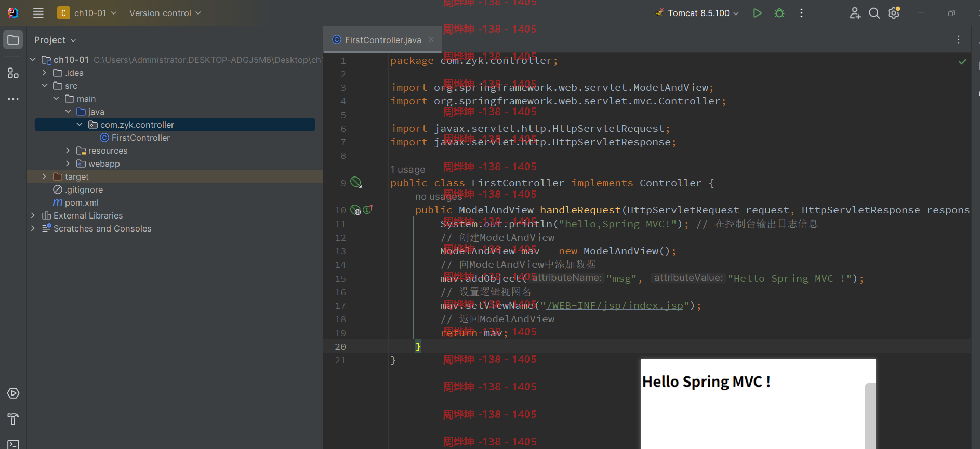Expand Scratches and Consoles node
This screenshot has width=980, height=449.
[x=33, y=228]
